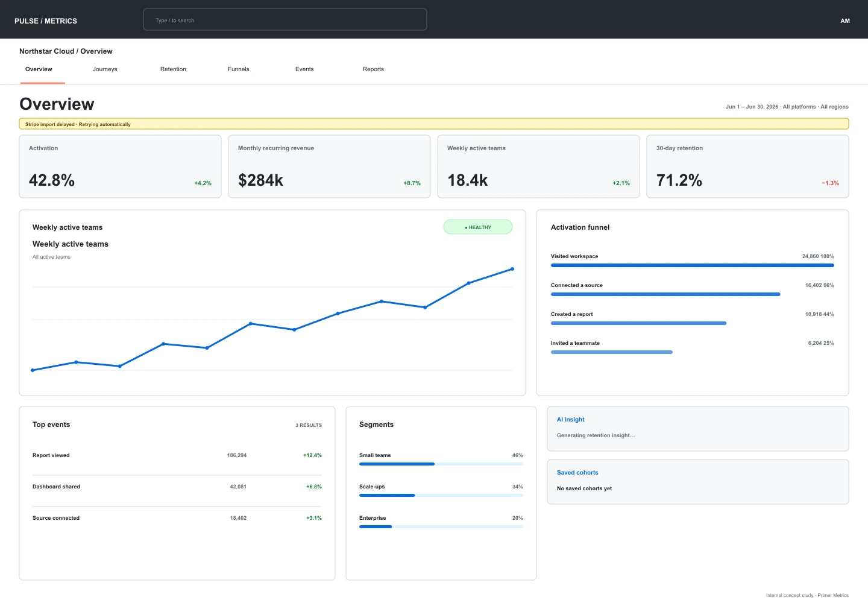Open the AI insight link
Screen dimensions: 868x603
coord(571,420)
